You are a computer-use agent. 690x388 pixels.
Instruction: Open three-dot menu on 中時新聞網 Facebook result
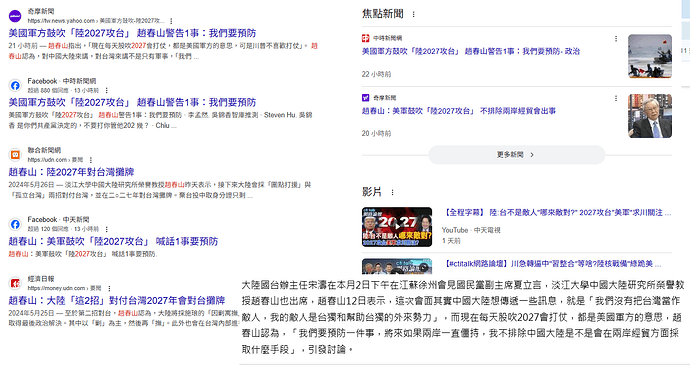coord(106,90)
